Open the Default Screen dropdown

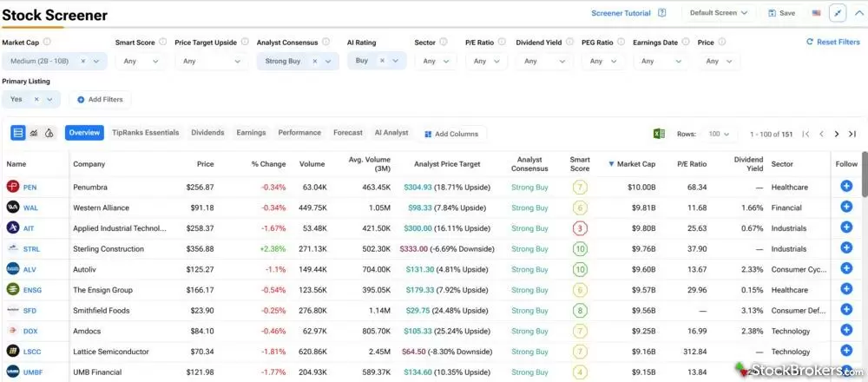click(x=719, y=13)
